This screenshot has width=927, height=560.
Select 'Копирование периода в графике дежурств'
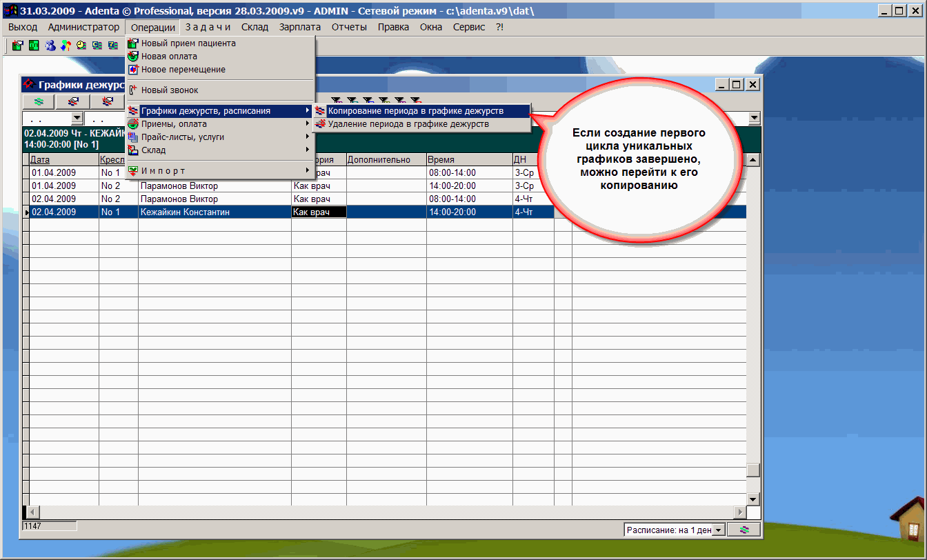click(415, 110)
